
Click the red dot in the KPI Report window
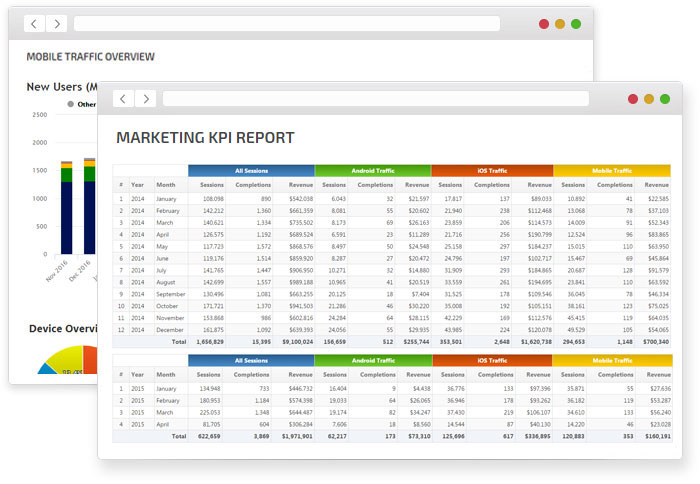(x=633, y=99)
